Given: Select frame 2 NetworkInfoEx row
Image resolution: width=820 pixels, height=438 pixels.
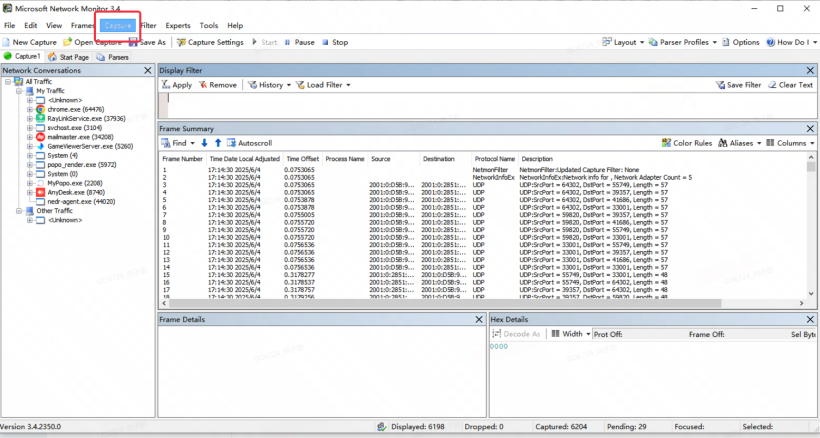Looking at the screenshot, I should point(483,177).
